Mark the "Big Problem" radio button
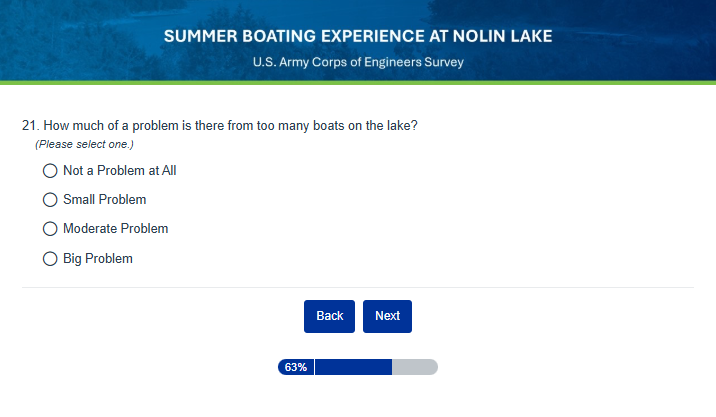The height and width of the screenshot is (417, 716). (x=50, y=259)
